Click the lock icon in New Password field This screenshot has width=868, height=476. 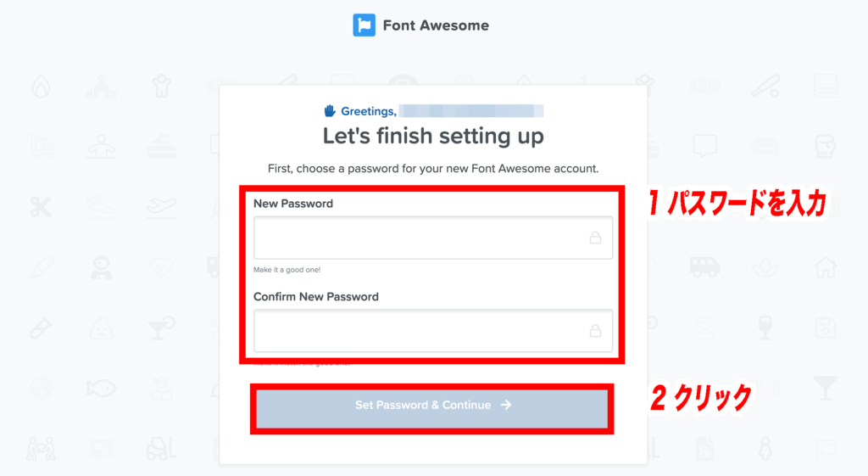[x=595, y=238]
